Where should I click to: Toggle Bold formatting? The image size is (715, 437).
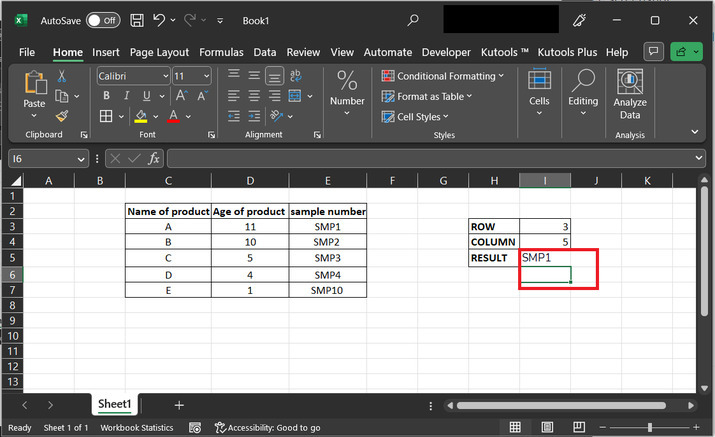pos(105,96)
